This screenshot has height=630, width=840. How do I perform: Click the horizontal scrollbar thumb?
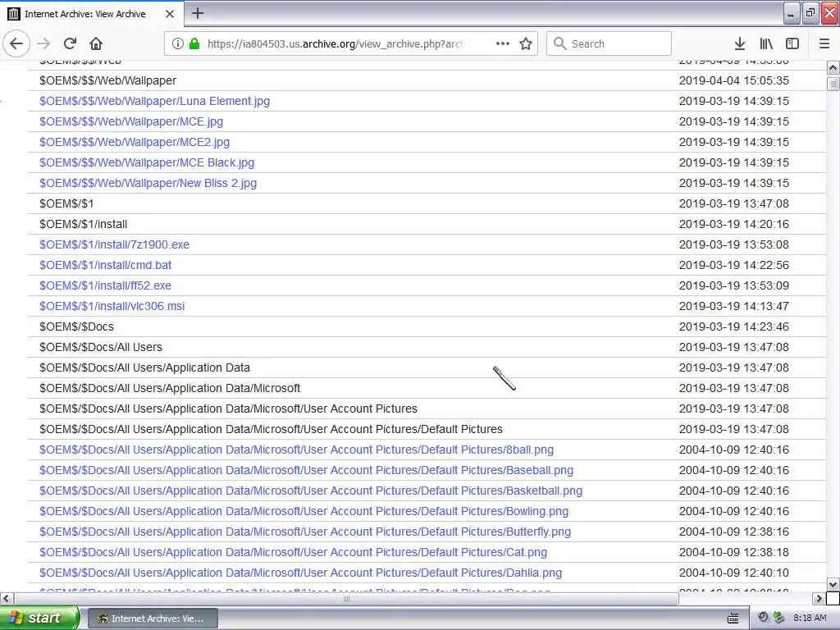pyautogui.click(x=346, y=598)
